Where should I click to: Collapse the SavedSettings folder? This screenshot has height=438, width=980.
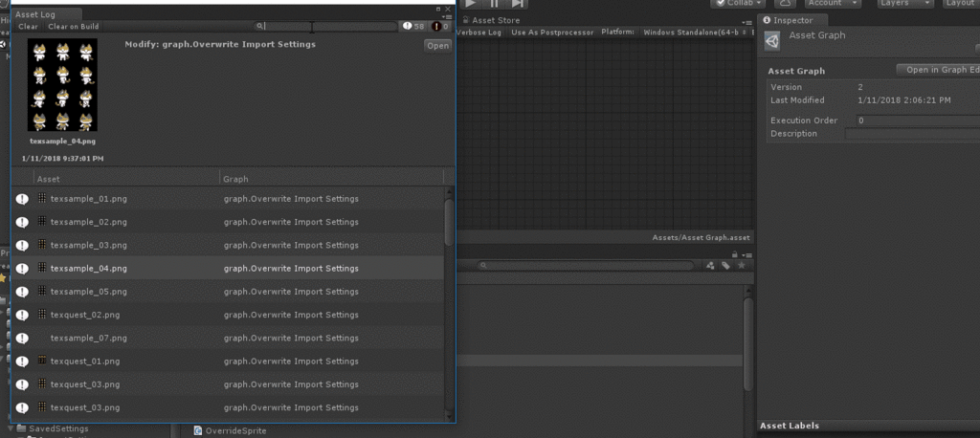pos(11,428)
